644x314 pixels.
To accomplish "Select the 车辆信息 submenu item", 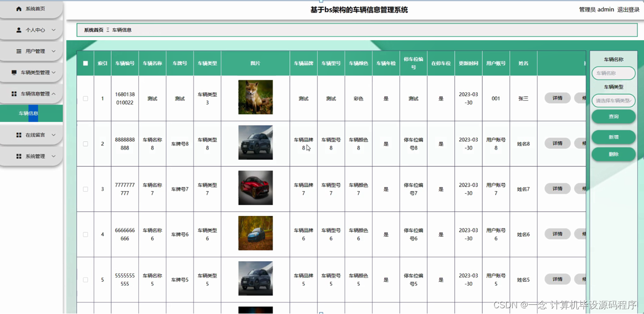I will click(31, 113).
